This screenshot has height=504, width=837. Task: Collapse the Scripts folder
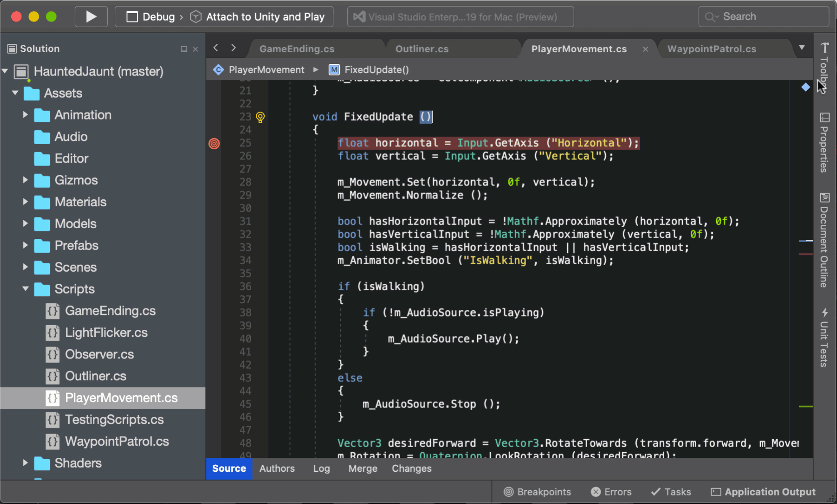pyautogui.click(x=25, y=289)
